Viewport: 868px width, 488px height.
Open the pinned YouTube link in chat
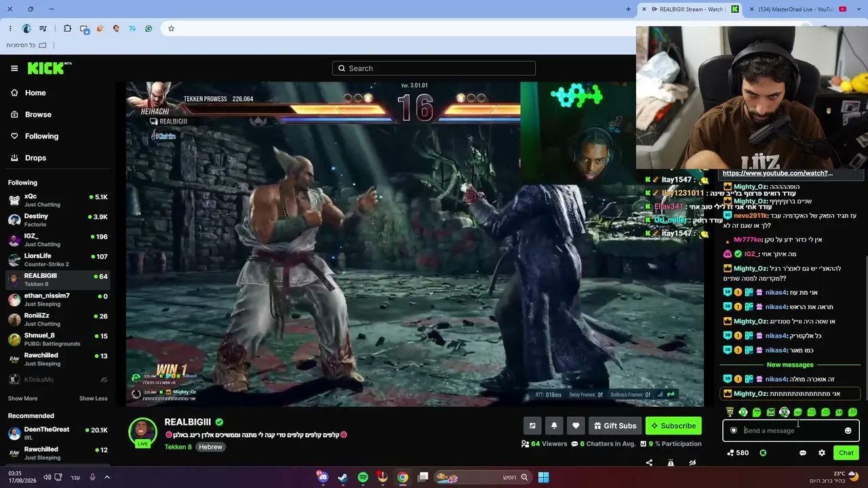(x=778, y=174)
